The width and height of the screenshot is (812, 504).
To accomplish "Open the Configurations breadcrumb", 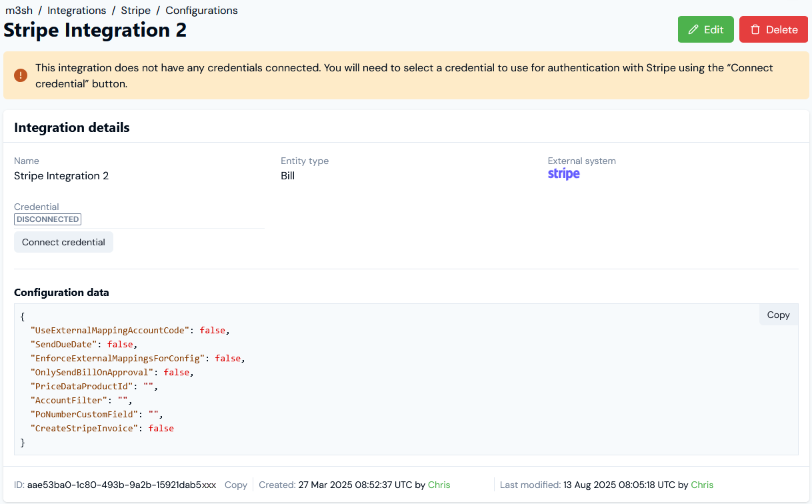I will (202, 11).
